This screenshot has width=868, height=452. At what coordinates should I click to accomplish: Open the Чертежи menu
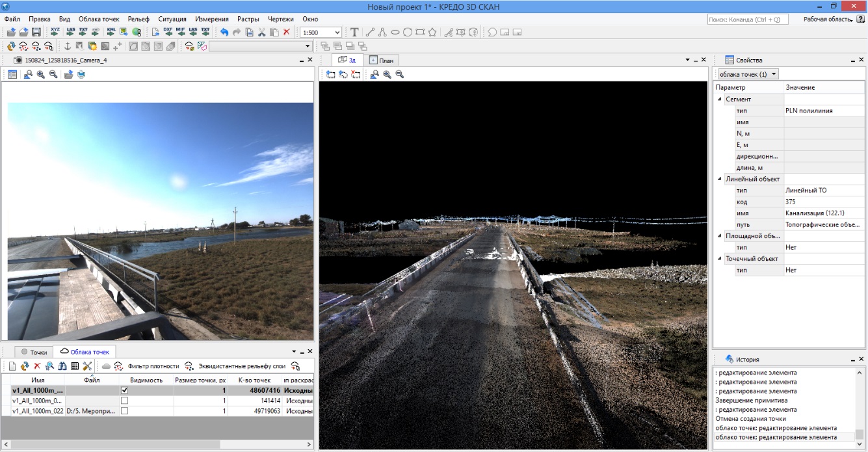(281, 20)
